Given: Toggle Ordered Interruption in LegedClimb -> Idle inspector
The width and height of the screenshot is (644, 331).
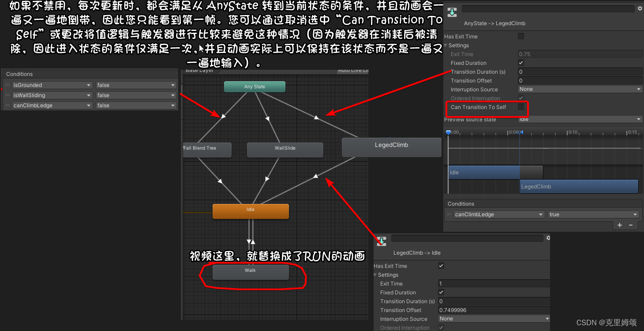Looking at the screenshot, I should [x=441, y=327].
